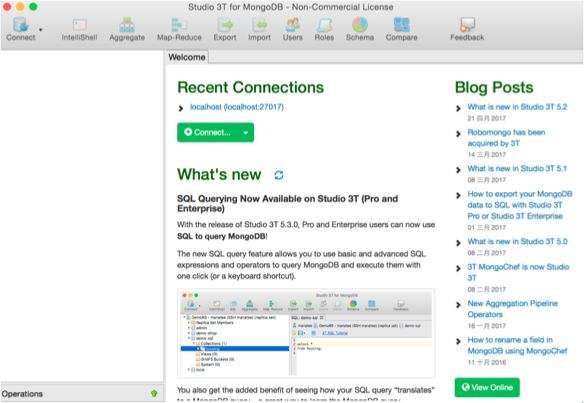Expand the Operations panel arrow
Viewport: 584px width, 403px height.
pyautogui.click(x=154, y=393)
